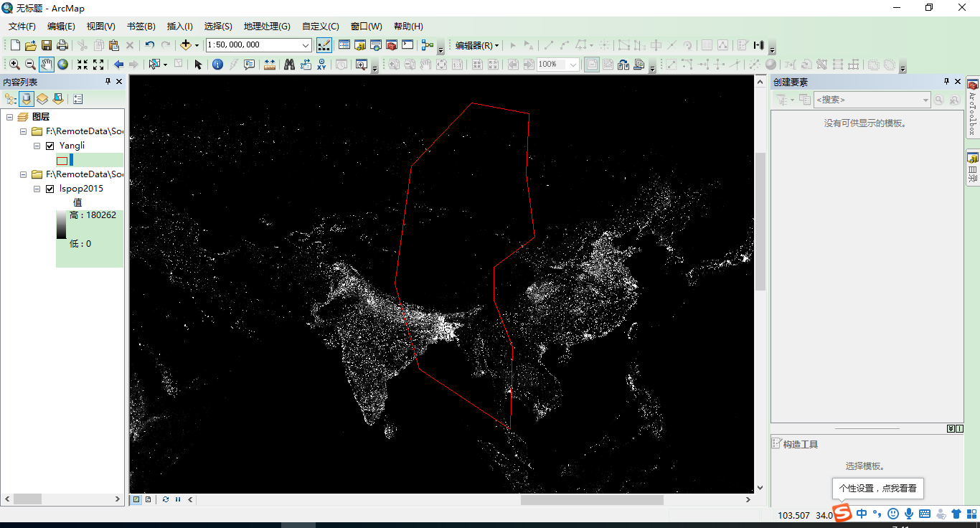Open the Measure ruler tool

click(270, 65)
